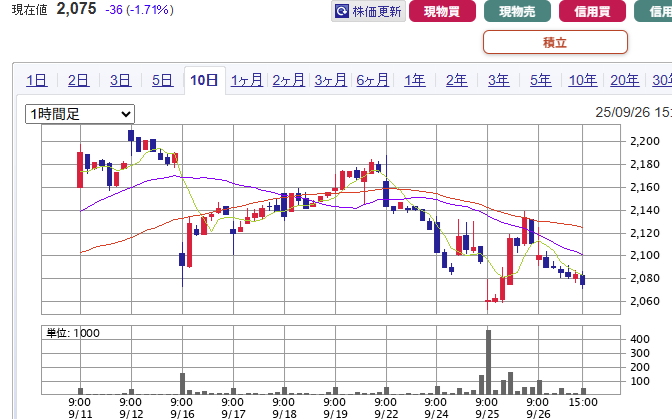Switch to the 2日 chart period

[78, 80]
